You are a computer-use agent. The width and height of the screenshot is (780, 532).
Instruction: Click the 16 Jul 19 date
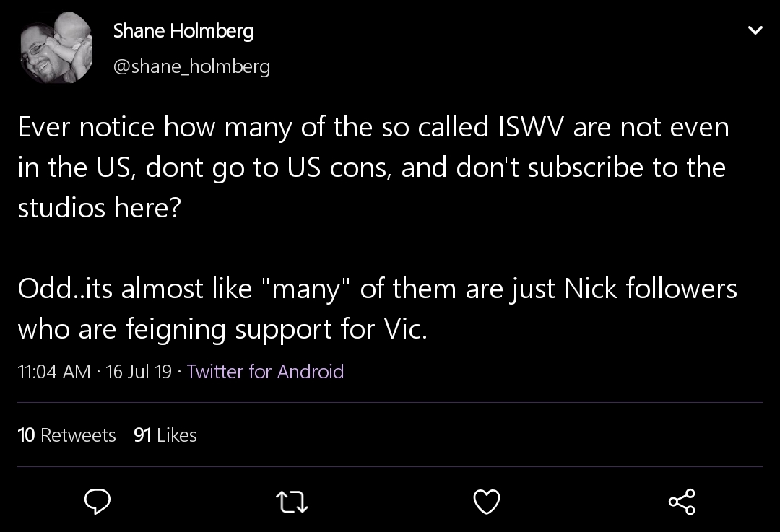click(x=138, y=372)
